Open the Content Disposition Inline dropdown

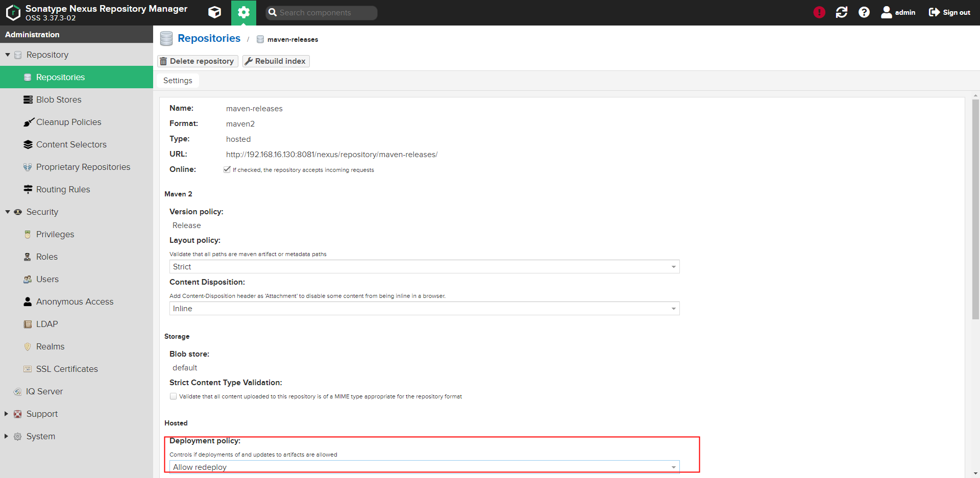point(424,309)
